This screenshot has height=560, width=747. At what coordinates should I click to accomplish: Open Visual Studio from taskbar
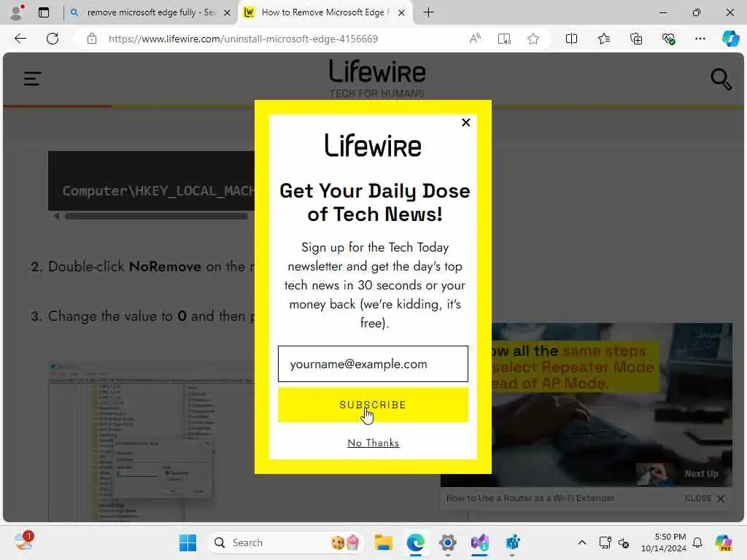coord(480,542)
